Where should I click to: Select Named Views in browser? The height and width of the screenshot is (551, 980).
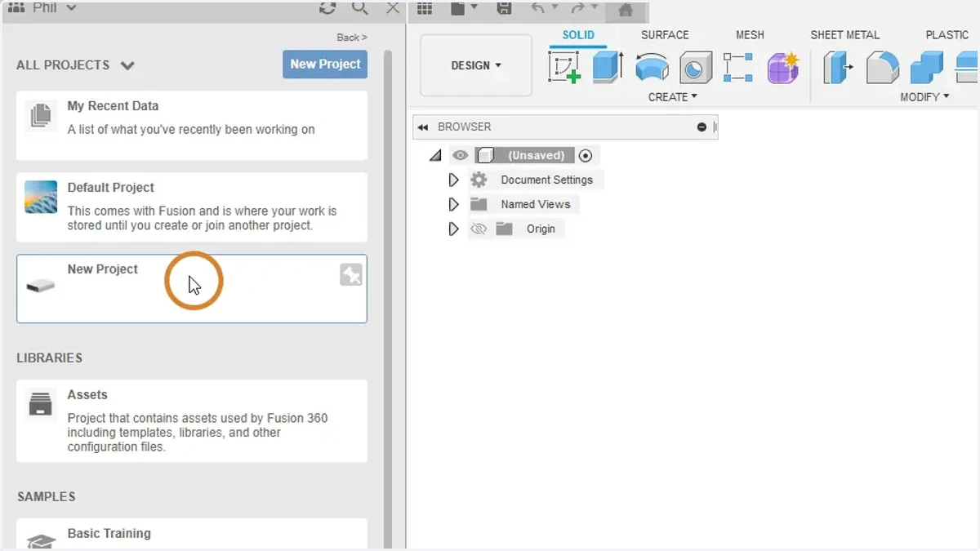click(536, 204)
